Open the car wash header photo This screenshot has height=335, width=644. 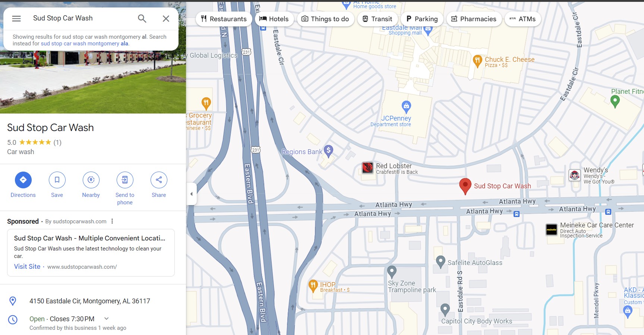tap(93, 82)
